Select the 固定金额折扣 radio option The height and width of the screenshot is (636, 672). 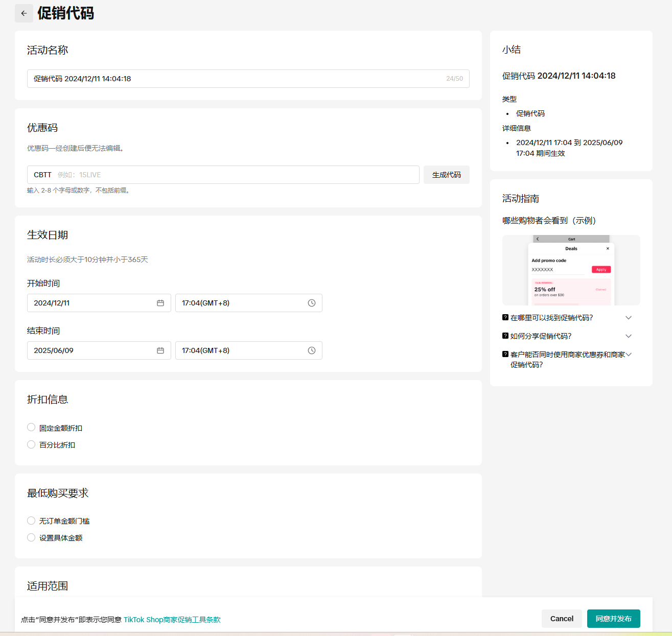tap(31, 428)
